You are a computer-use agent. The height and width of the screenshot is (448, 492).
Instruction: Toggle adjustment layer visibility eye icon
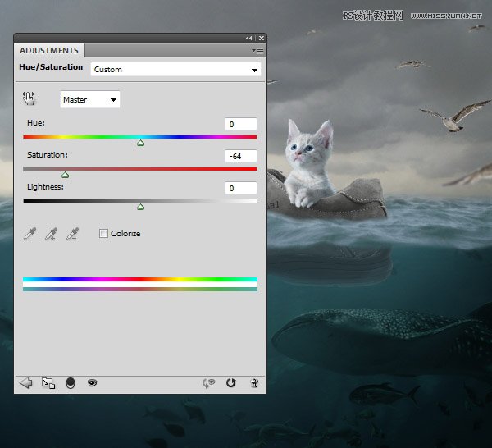point(92,382)
